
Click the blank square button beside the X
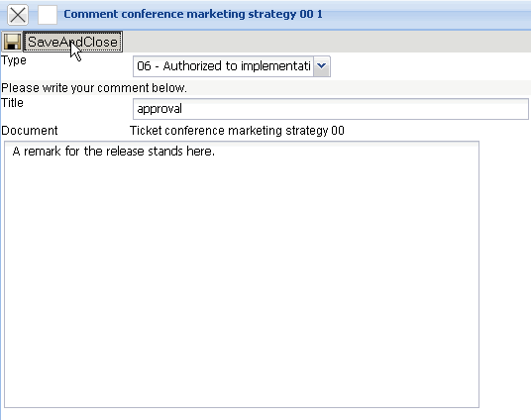click(x=48, y=15)
